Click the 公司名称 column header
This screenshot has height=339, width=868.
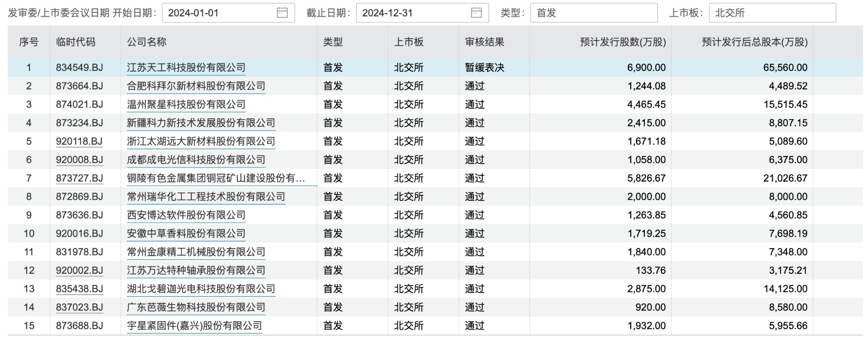[x=147, y=42]
